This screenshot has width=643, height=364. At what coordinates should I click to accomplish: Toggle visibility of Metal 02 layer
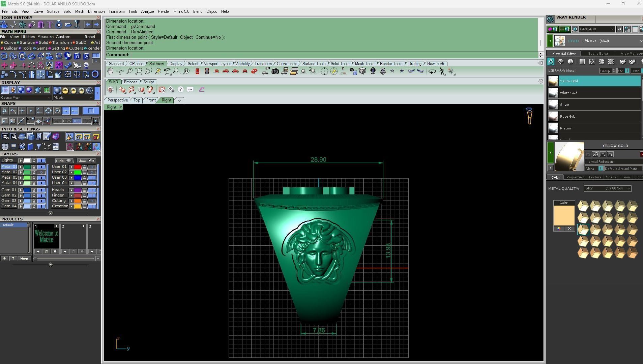pos(41,172)
